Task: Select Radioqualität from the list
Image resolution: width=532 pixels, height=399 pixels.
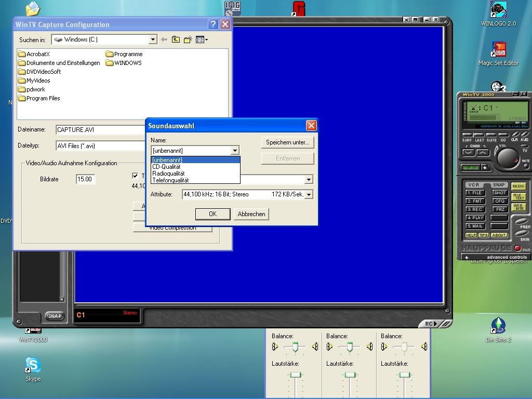Action: (195, 174)
